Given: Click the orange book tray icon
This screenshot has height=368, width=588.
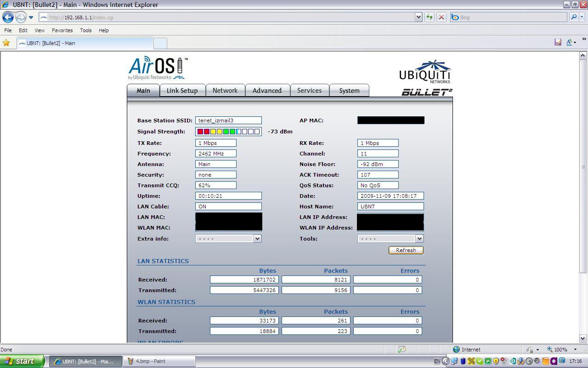Looking at the screenshot, I should (546, 361).
